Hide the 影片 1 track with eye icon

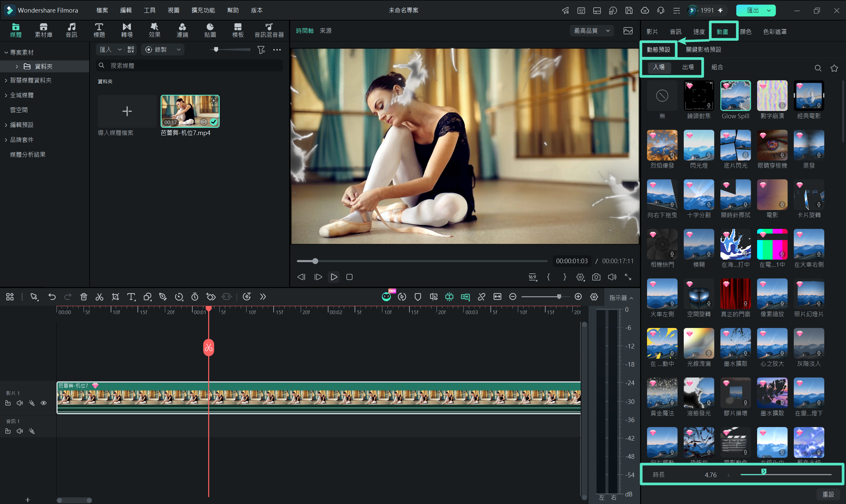tap(44, 403)
